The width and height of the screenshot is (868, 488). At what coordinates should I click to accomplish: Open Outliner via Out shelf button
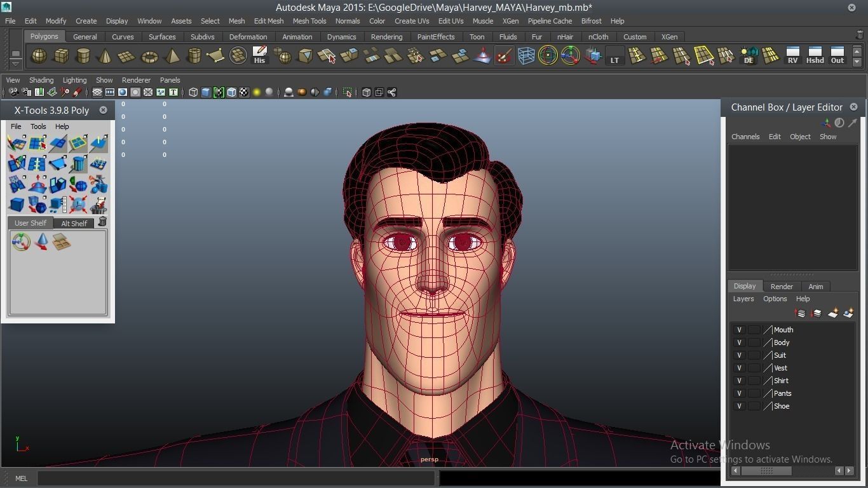(837, 55)
